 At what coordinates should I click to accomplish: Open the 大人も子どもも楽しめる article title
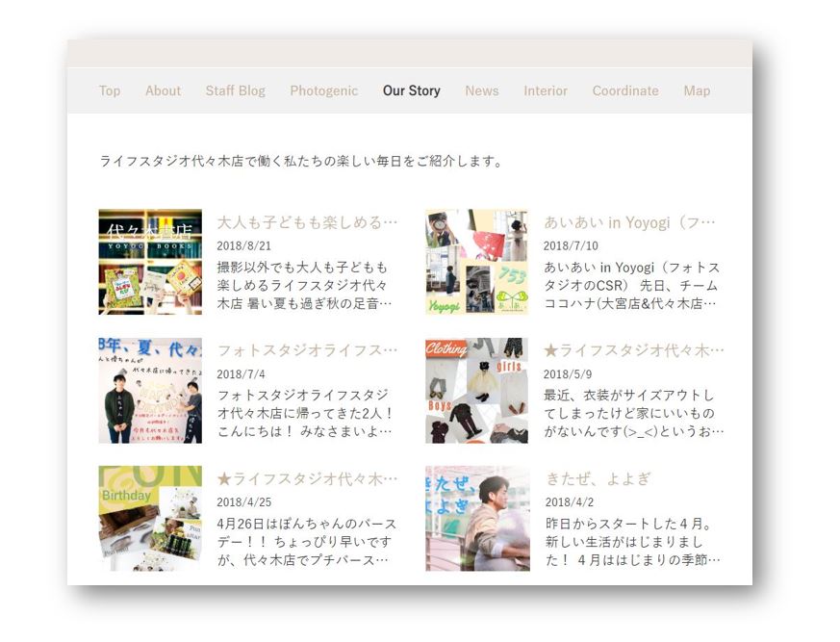coord(307,222)
